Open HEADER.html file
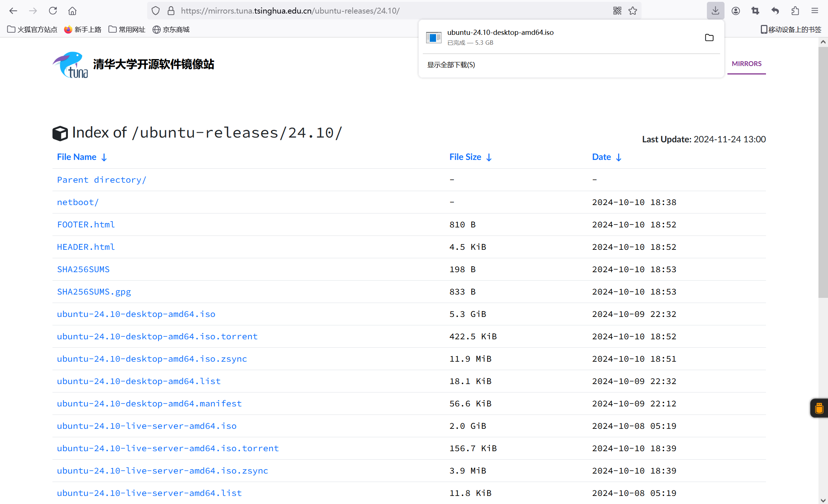828x504 pixels. [x=86, y=247]
